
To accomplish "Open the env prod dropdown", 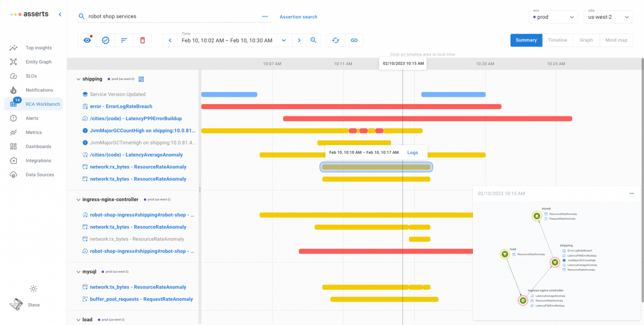I will pyautogui.click(x=553, y=17).
